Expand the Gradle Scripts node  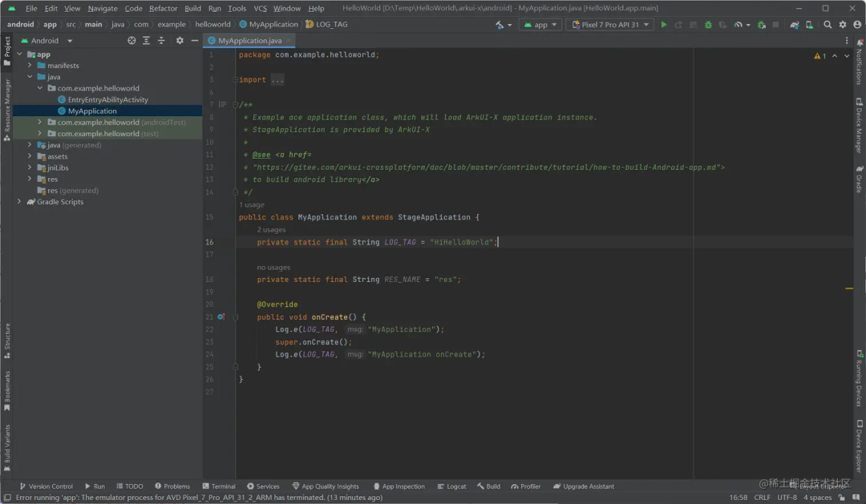pyautogui.click(x=19, y=202)
